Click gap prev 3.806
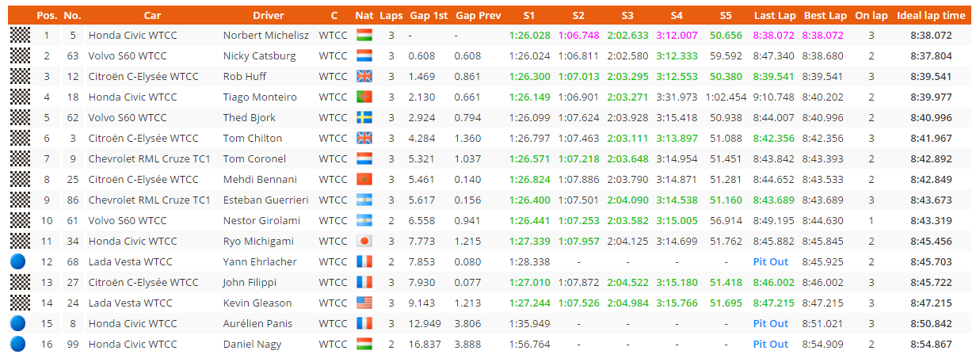 [x=467, y=324]
